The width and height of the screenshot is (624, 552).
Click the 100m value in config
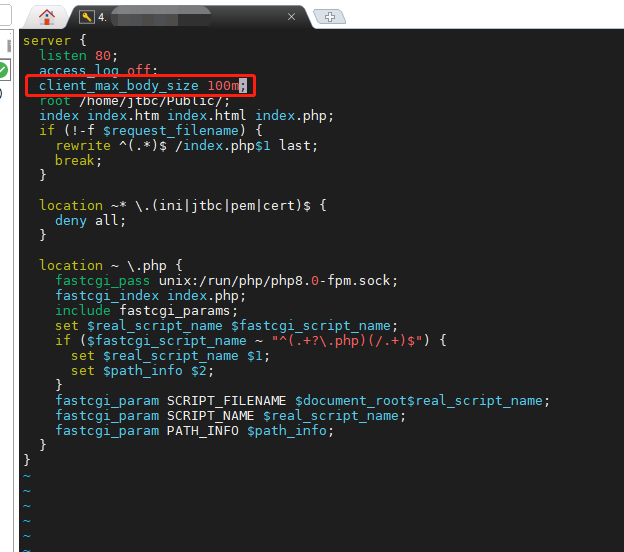click(x=222, y=86)
